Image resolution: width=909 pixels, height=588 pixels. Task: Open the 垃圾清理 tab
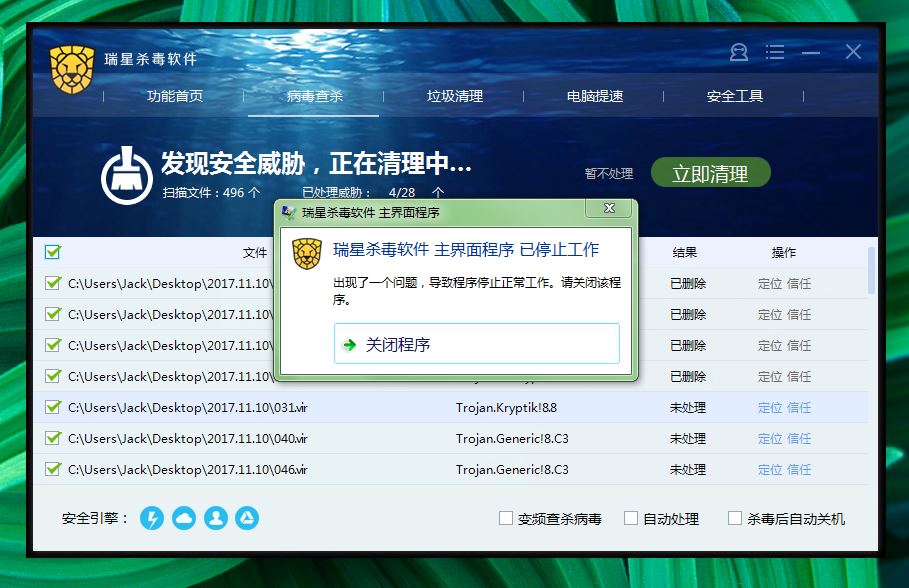click(x=455, y=96)
